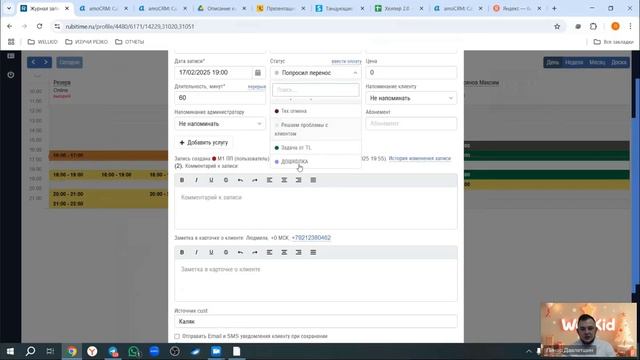Click the price input field
The width and height of the screenshot is (640, 360).
pos(411,73)
